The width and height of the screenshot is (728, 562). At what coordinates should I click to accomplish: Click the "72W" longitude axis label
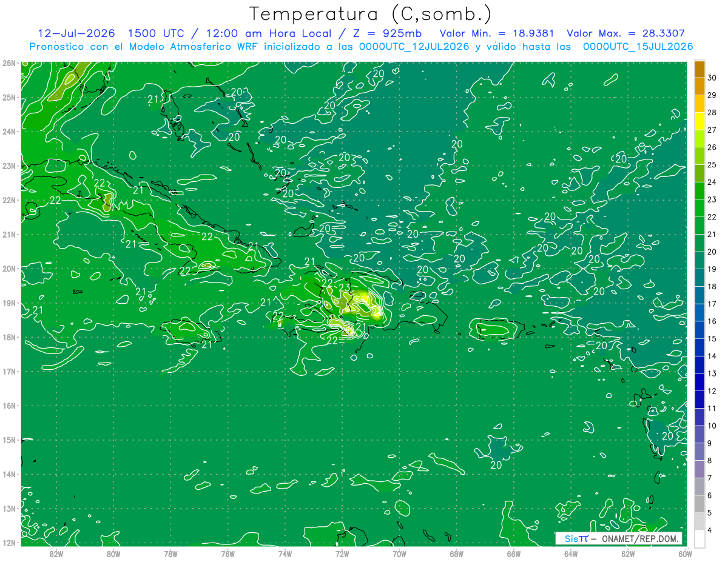(342, 553)
